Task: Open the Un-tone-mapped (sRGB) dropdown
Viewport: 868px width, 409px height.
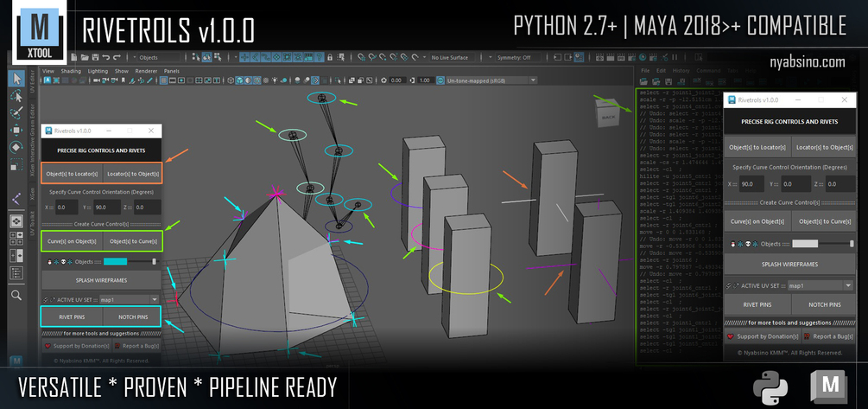Action: [491, 80]
